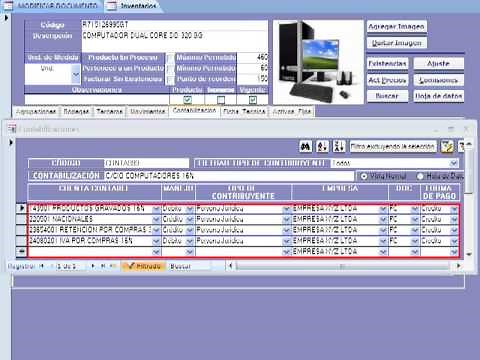Image resolution: width=480 pixels, height=360 pixels.
Task: Click Ajuste button
Action: point(438,63)
